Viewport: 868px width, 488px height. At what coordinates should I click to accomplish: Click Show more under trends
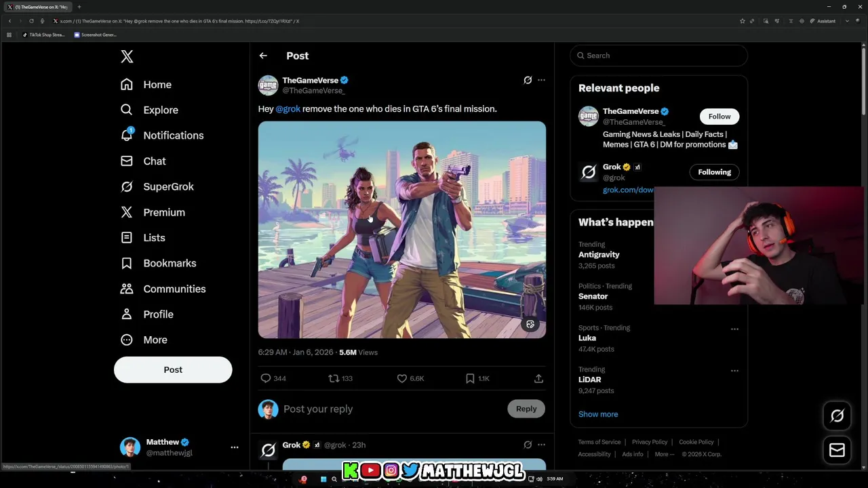[x=598, y=414]
